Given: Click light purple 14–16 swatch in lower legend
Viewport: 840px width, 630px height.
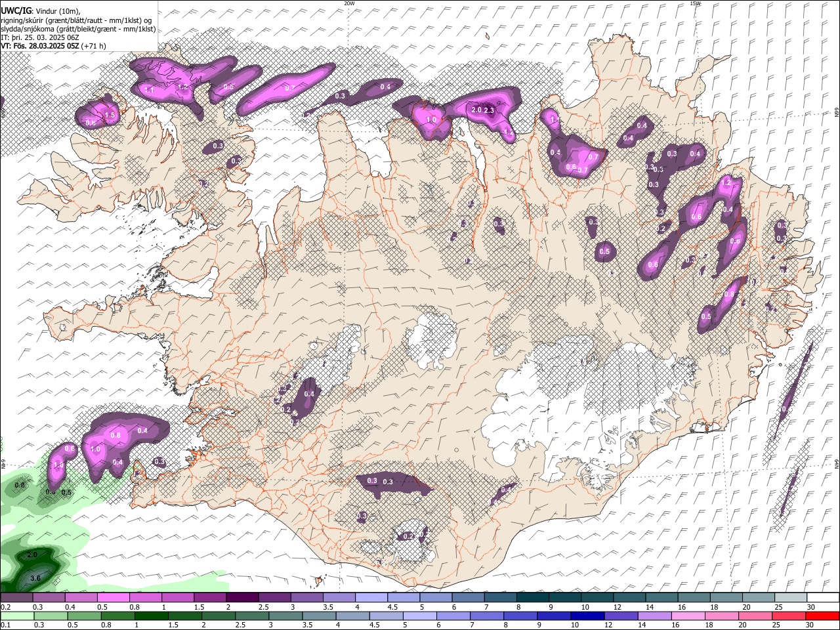Looking at the screenshot, I should click(654, 616).
